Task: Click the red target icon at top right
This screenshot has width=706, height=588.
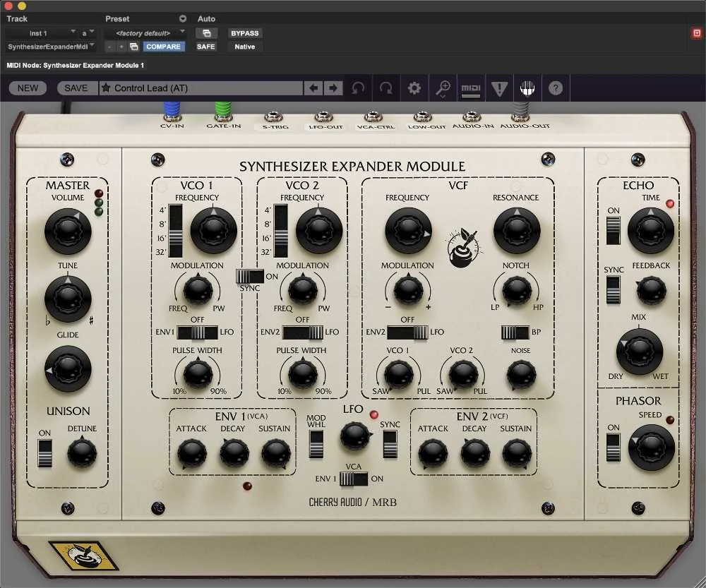Action: pos(697,33)
